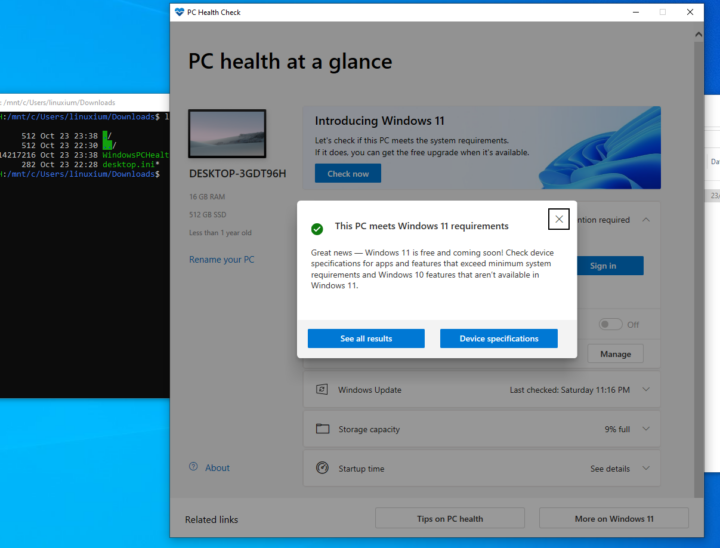The height and width of the screenshot is (548, 720).
Task: Click the Windows Update label
Action: tap(370, 390)
